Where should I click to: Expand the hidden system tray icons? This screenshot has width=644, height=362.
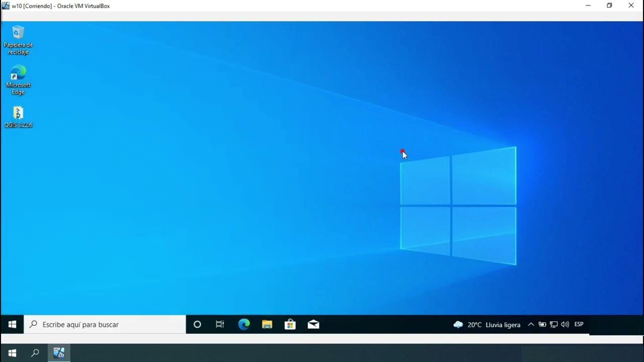pos(531,324)
